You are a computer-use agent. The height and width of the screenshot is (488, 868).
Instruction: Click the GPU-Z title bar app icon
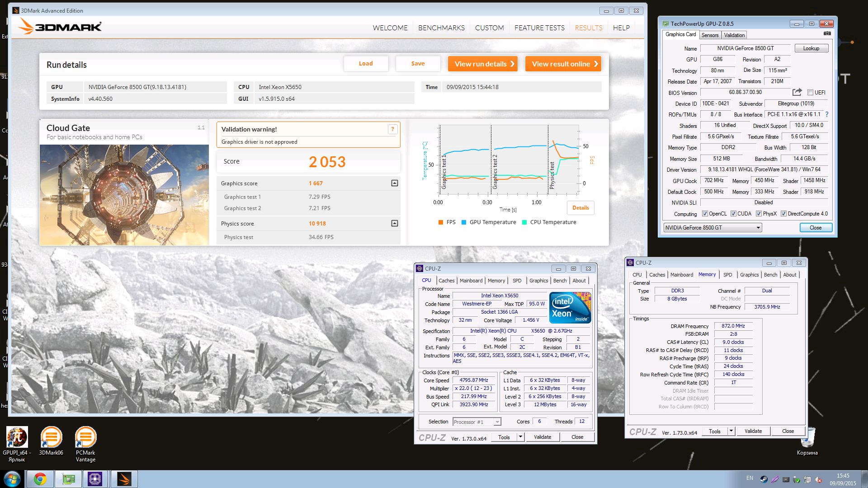pos(665,23)
